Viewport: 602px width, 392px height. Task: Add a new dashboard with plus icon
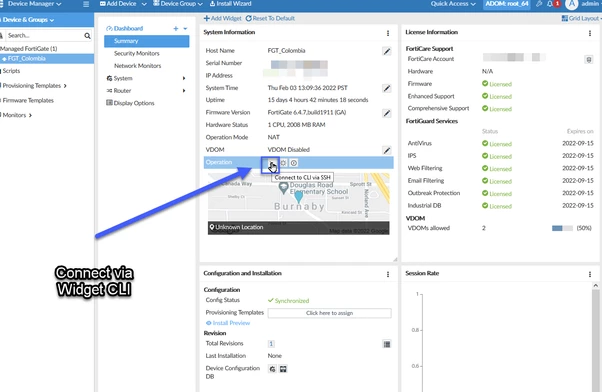coord(175,28)
